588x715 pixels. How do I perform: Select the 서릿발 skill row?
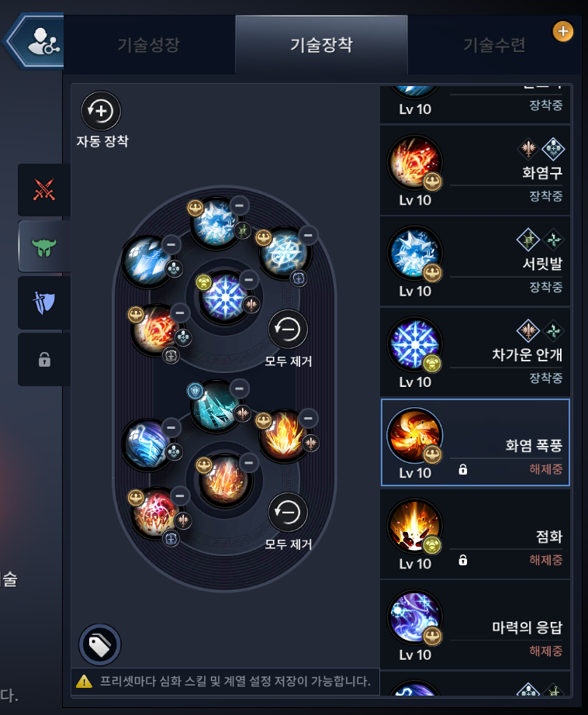[x=475, y=261]
